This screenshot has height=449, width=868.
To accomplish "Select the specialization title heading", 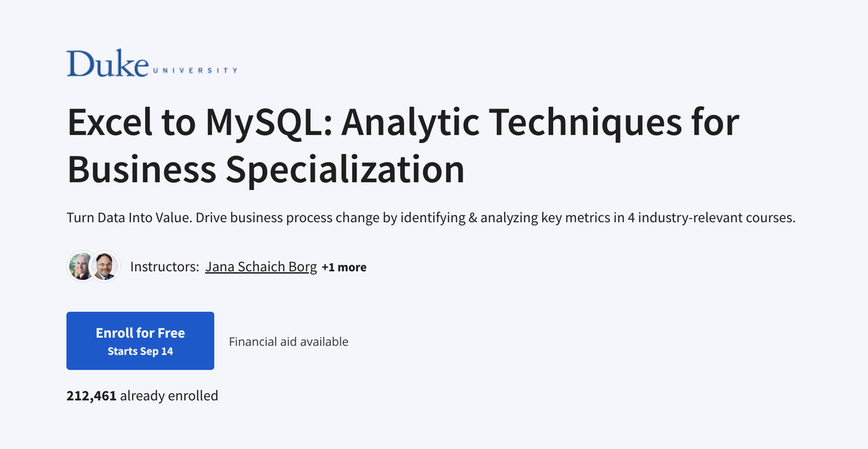I will (403, 145).
